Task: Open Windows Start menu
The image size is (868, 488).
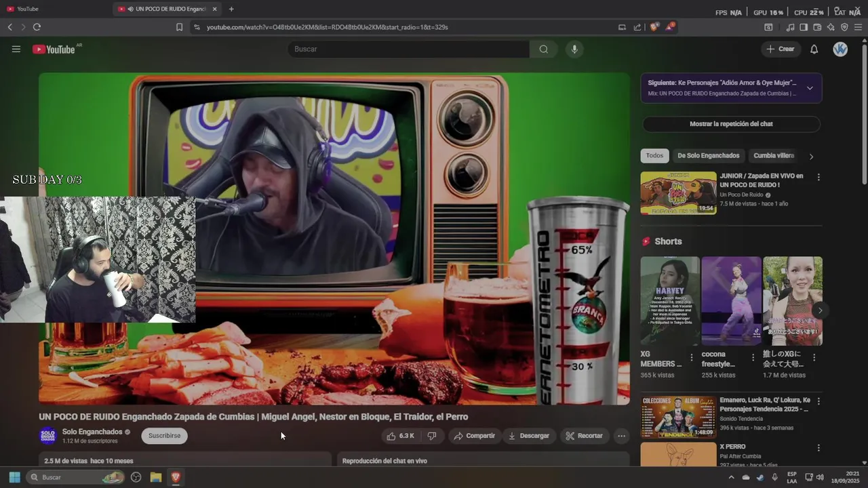Action: point(14,477)
